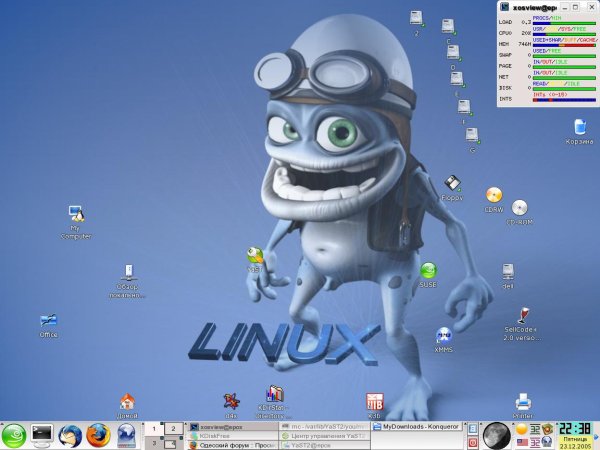
Task: Open Thunderbird mail from the panel
Action: click(70, 436)
